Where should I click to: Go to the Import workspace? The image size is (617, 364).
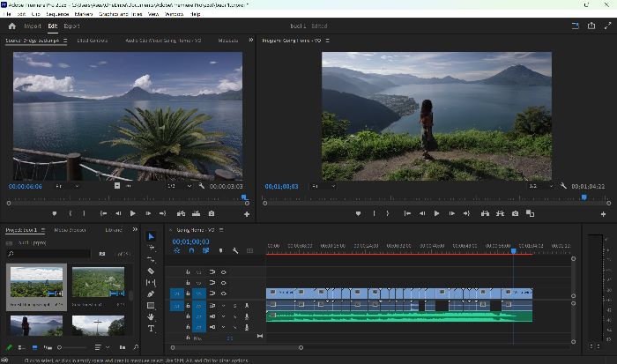tap(33, 26)
